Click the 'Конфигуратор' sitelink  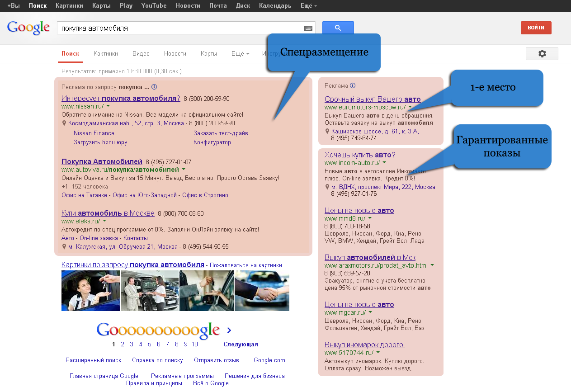(212, 142)
